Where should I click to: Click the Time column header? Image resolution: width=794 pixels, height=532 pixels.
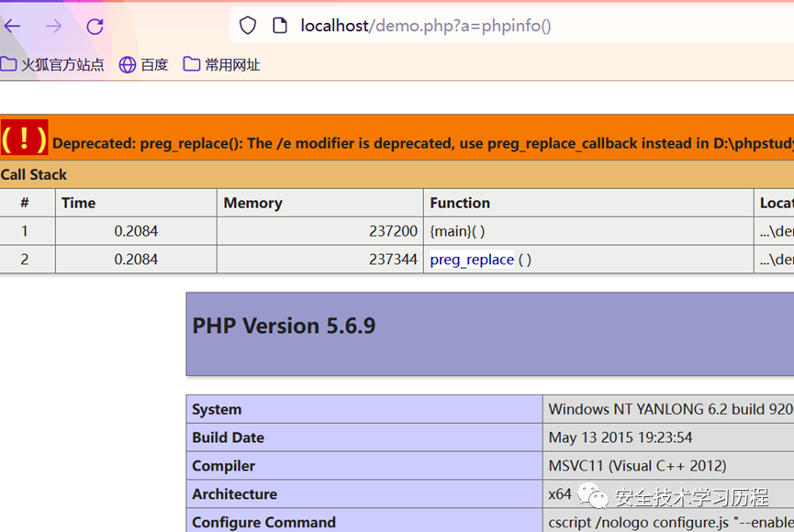pyautogui.click(x=79, y=203)
